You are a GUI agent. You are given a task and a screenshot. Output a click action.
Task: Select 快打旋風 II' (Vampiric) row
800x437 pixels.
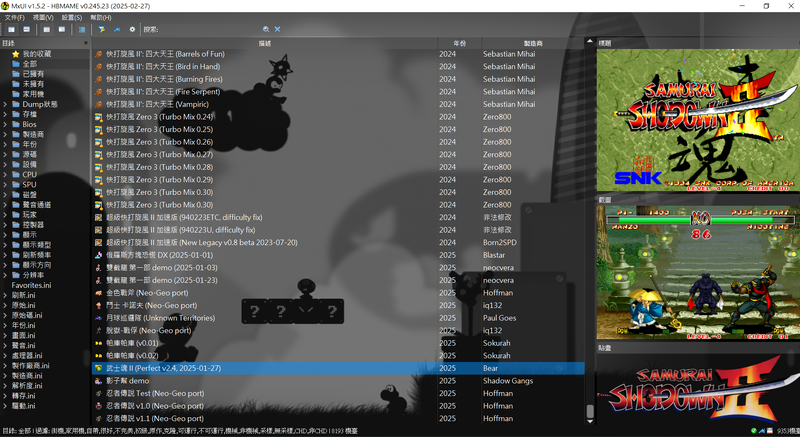(338, 104)
